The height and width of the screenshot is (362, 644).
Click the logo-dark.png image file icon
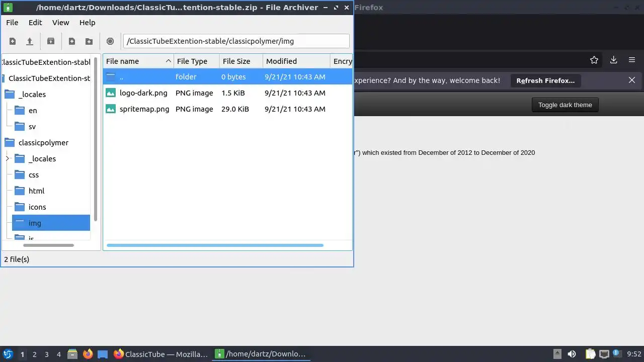point(111,93)
